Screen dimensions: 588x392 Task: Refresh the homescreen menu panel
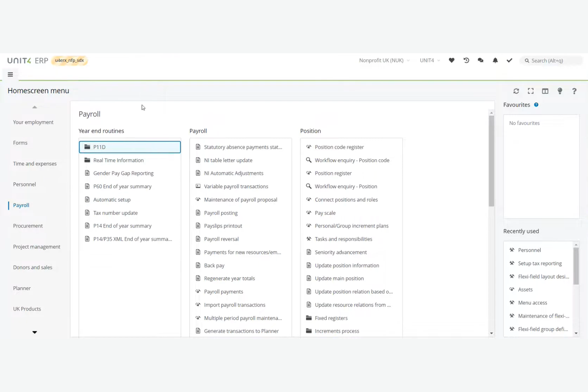coord(516,91)
